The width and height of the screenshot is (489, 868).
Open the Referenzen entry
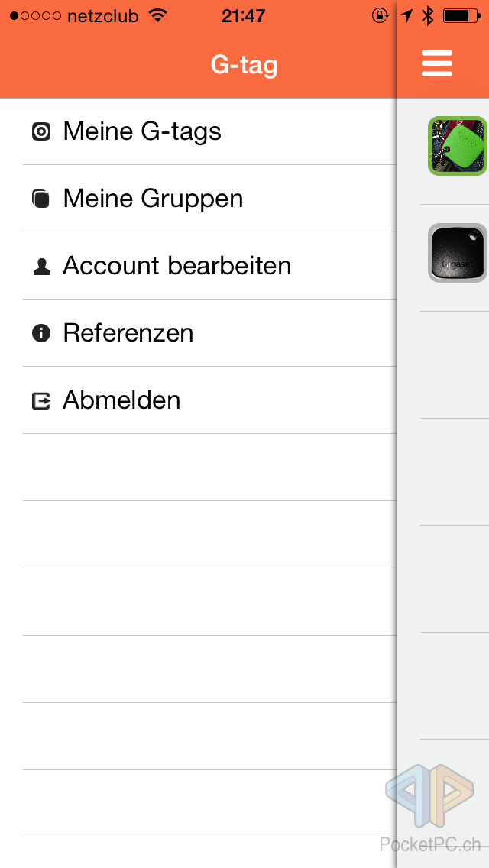pyautogui.click(x=128, y=333)
